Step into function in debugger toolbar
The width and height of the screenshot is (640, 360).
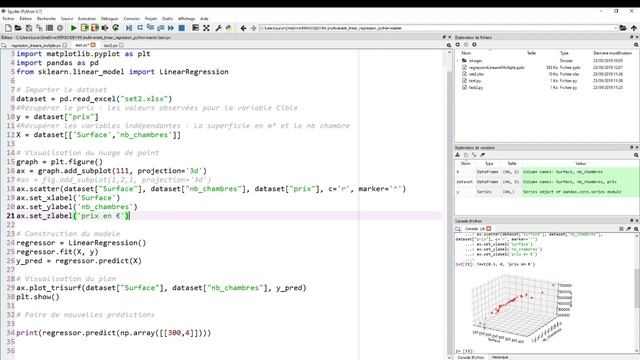click(150, 28)
